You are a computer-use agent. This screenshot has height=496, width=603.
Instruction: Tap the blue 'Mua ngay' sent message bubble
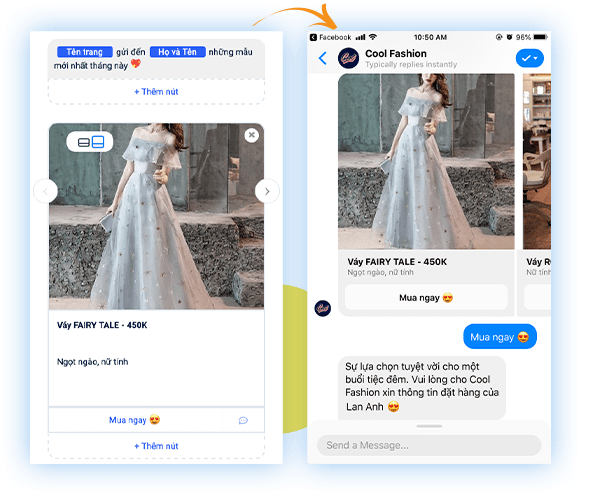coord(500,337)
